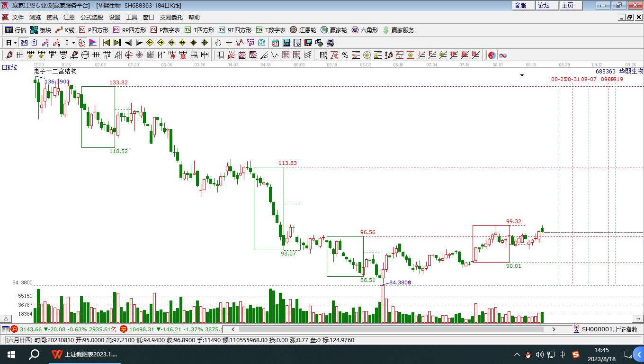
Task: Click the 客服 customer service button
Action: point(523,5)
